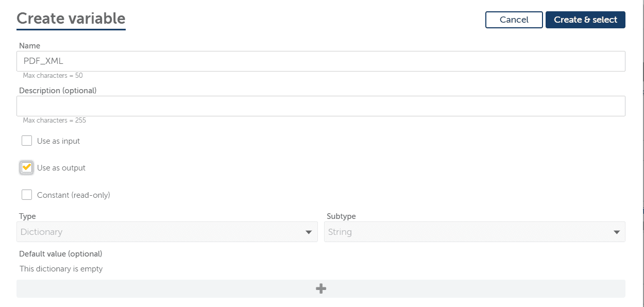
Task: Click the "Use as input" label text
Action: pyautogui.click(x=58, y=140)
